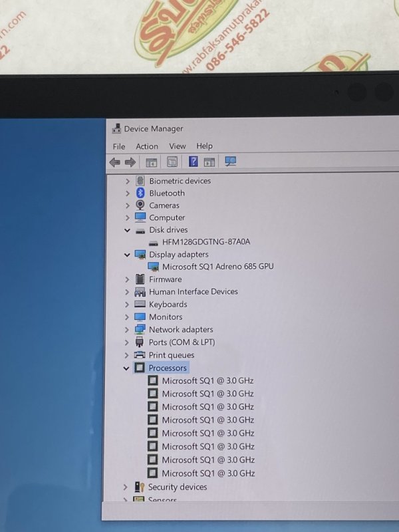The width and height of the screenshot is (399, 532).
Task: Expand the Human Interface Devices node
Action: [x=127, y=292]
